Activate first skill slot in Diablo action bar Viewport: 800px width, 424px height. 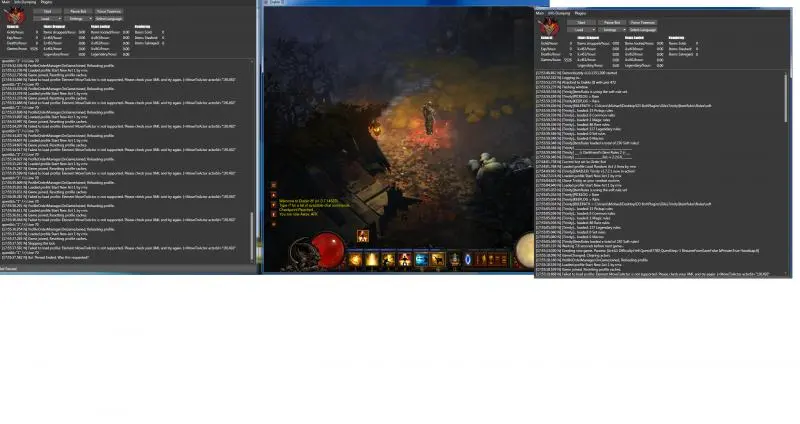355,260
